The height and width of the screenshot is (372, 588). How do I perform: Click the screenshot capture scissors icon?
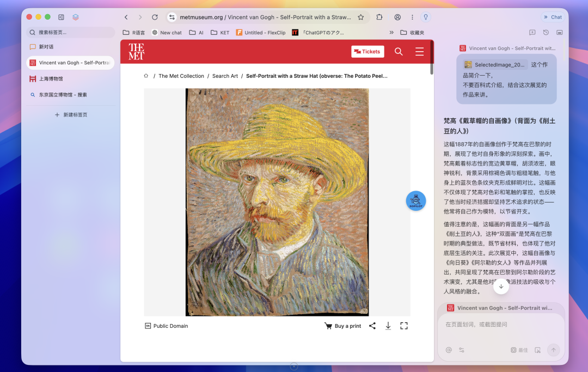538,350
